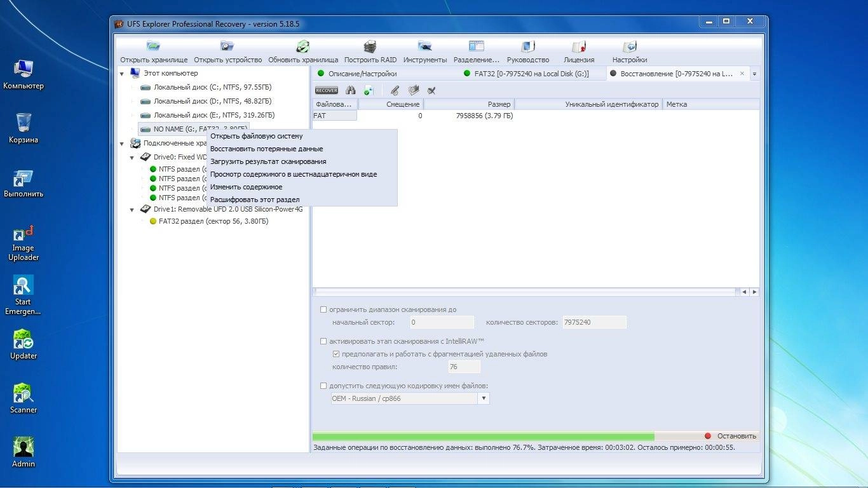The image size is (868, 488).
Task: Collapse the Подключенные хранилища tree node
Action: (122, 144)
